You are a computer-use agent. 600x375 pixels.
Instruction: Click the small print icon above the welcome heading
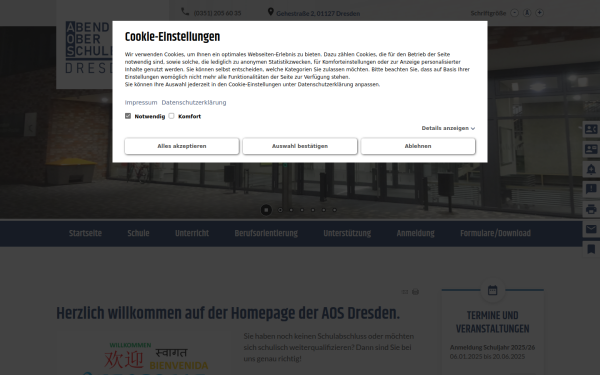coord(415,292)
